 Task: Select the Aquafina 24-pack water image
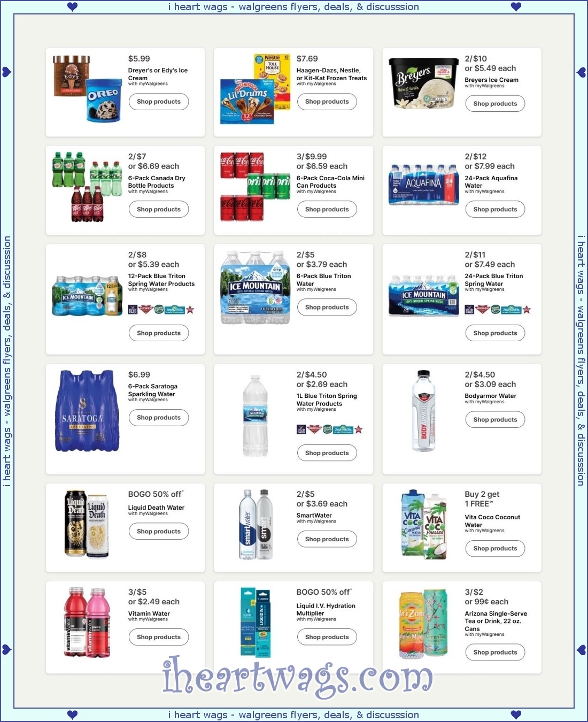tap(423, 185)
